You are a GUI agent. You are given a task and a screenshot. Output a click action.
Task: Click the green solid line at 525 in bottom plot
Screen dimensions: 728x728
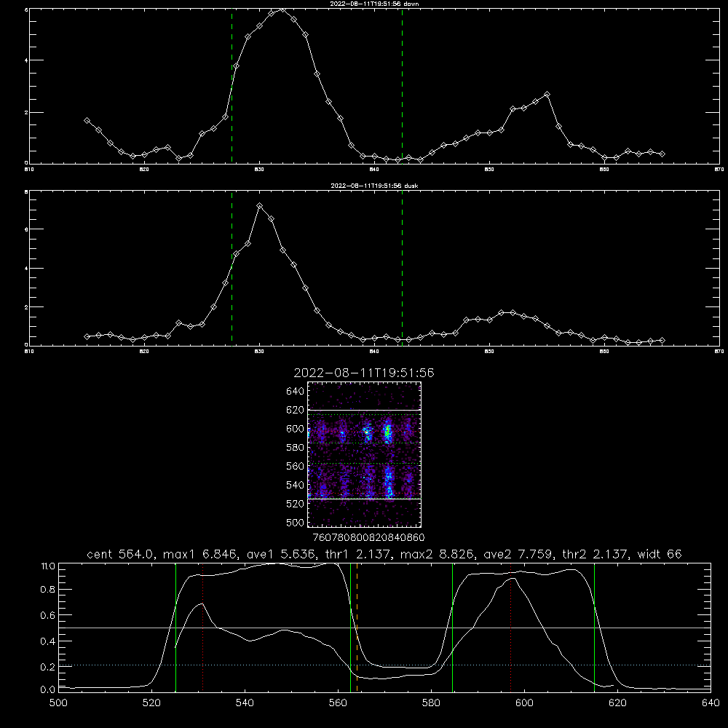(x=175, y=628)
